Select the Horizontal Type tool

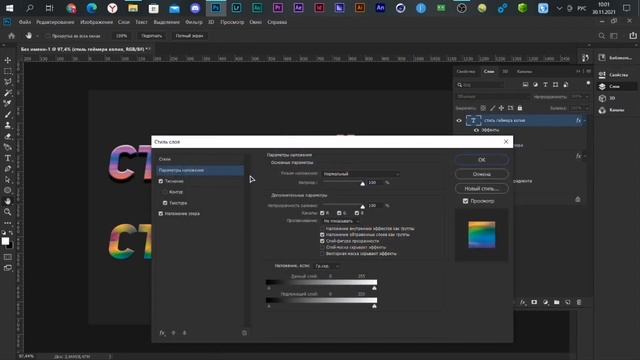[8, 158]
